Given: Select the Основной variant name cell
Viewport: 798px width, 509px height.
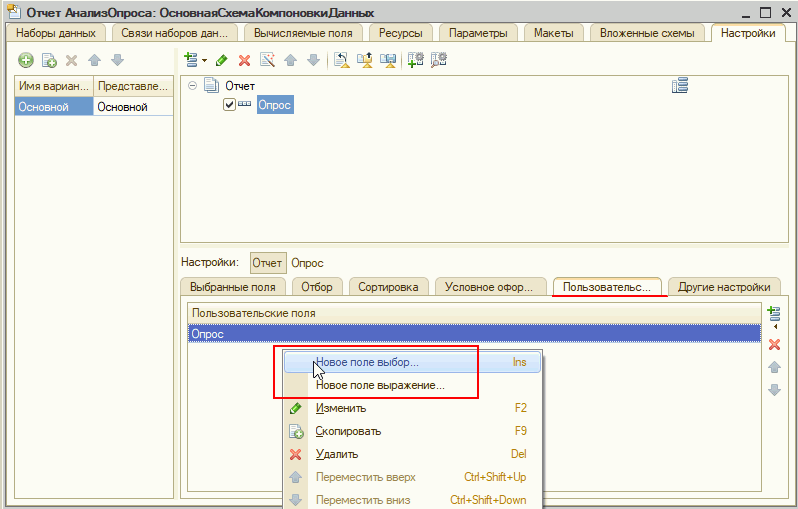Looking at the screenshot, I should pos(54,107).
